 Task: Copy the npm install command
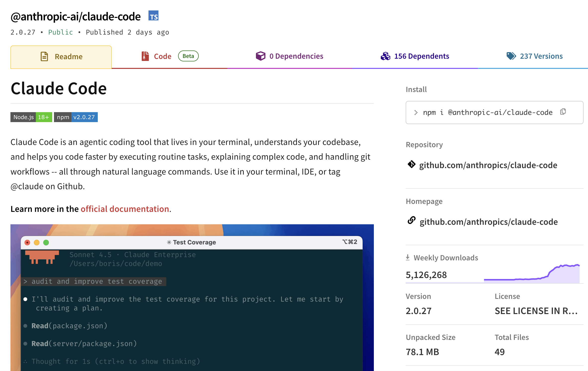[563, 112]
